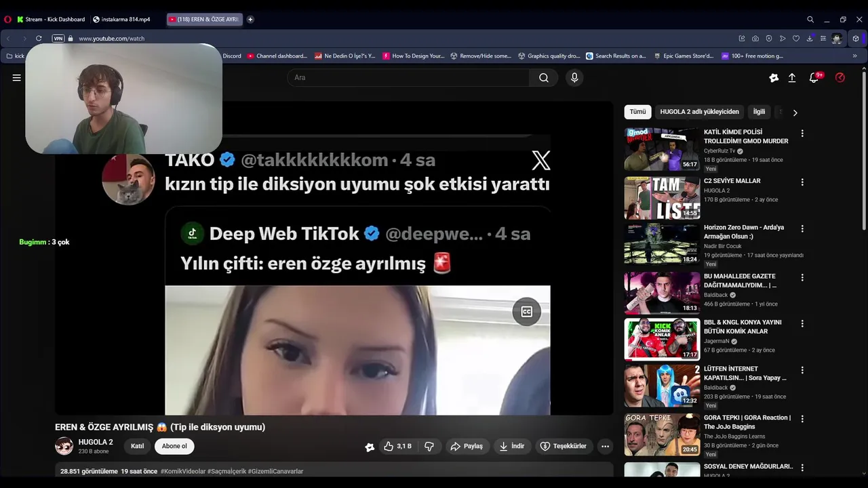Image resolution: width=868 pixels, height=488 pixels.
Task: Select the EREN & ÖZGE AYRILMIŞ browser tab
Action: click(x=203, y=20)
